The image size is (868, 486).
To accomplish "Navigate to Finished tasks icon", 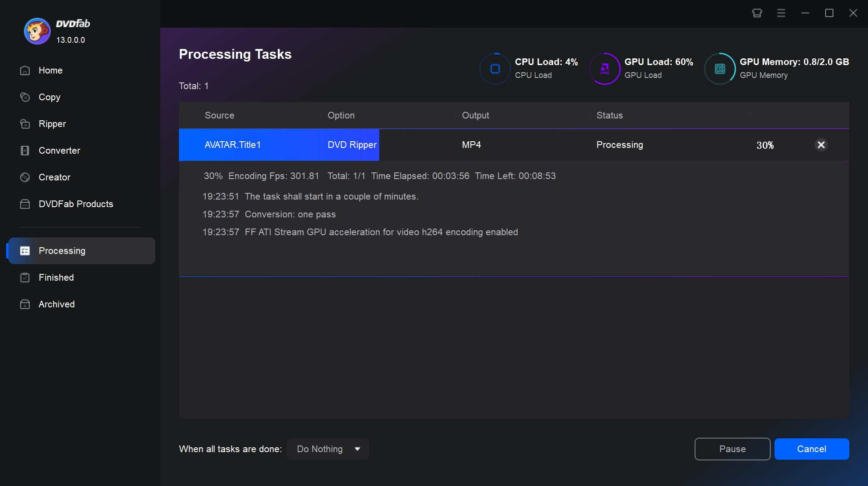I will tap(24, 277).
